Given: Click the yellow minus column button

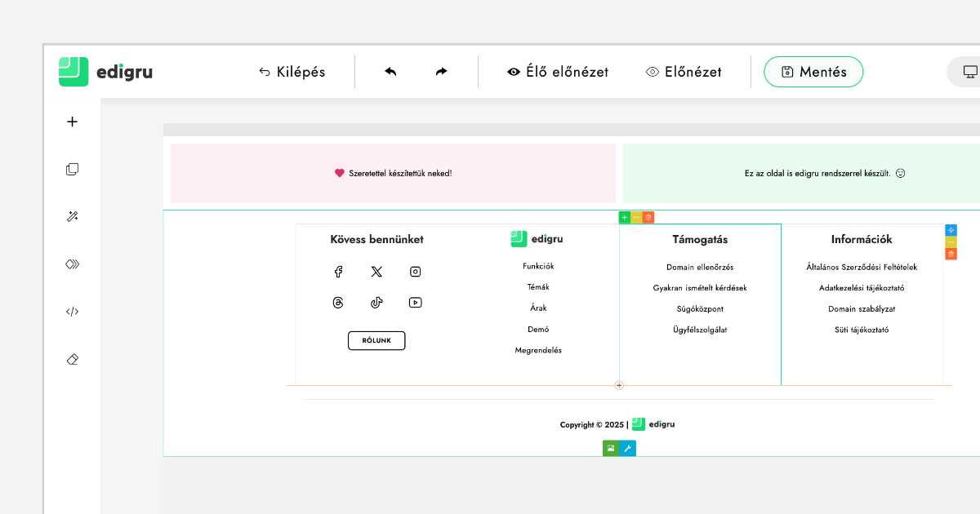Looking at the screenshot, I should [x=636, y=217].
